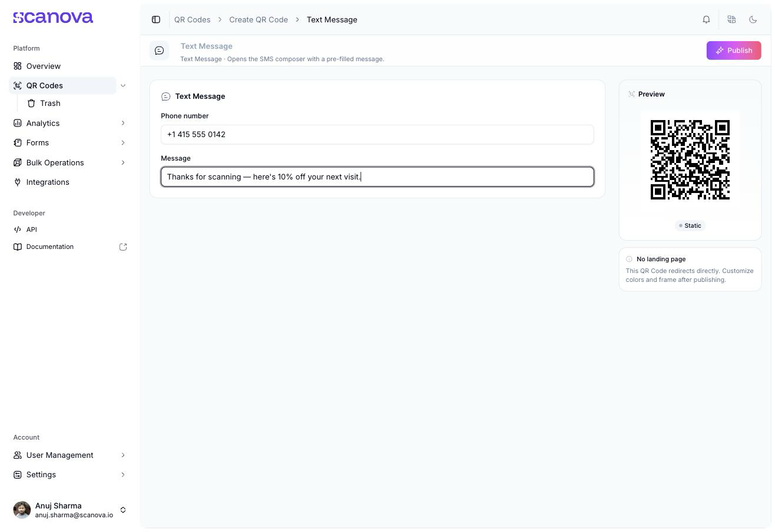Click the Anuj Sharma account name
This screenshot has width=775, height=532.
(x=58, y=506)
